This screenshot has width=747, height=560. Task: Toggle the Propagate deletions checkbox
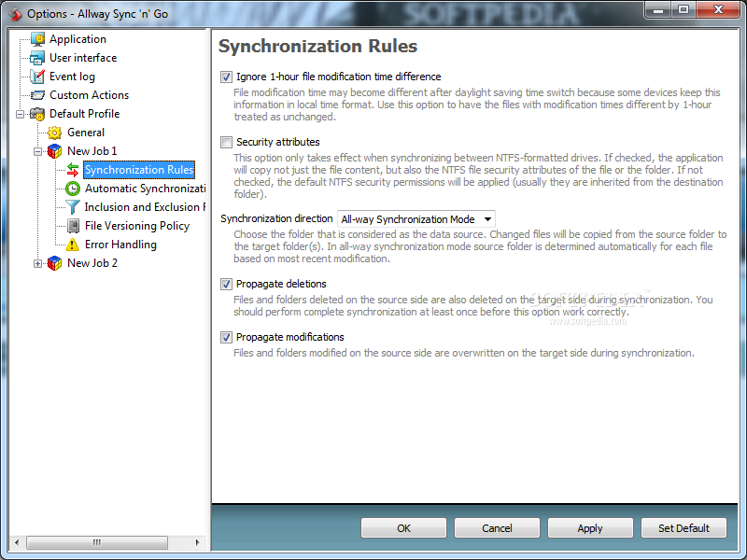[226, 285]
